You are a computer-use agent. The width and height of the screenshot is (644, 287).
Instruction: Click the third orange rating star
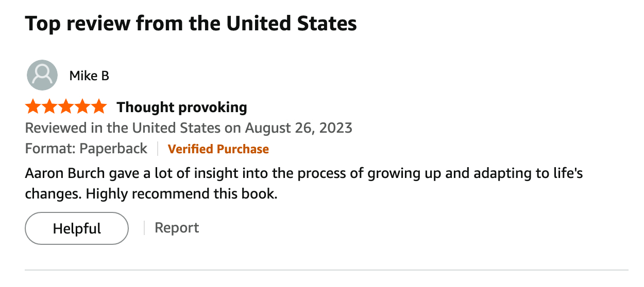(66, 107)
